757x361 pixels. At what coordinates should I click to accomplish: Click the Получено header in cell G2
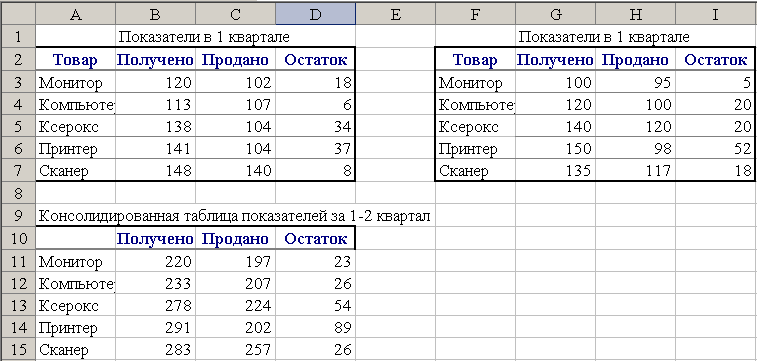[x=555, y=60]
